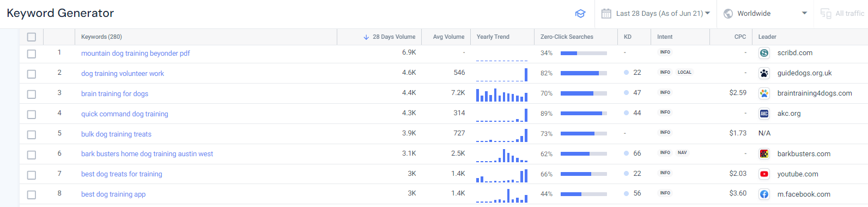Open the All traffic dropdown

pyautogui.click(x=842, y=14)
